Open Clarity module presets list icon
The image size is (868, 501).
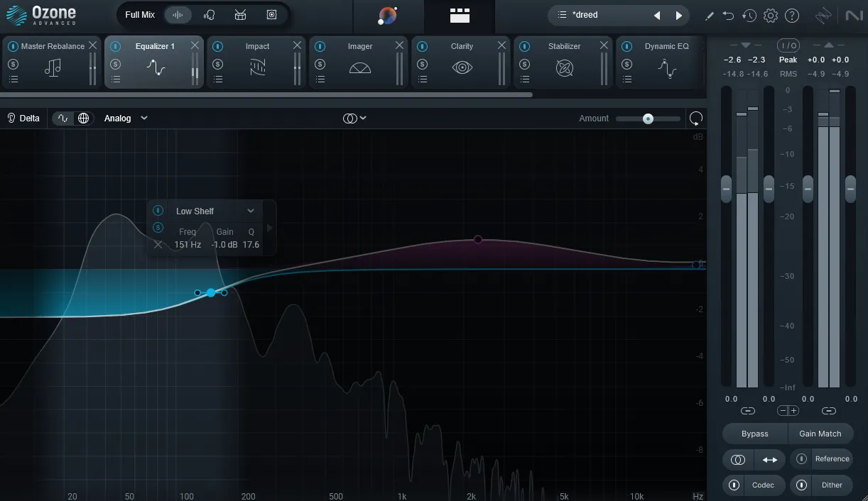422,79
